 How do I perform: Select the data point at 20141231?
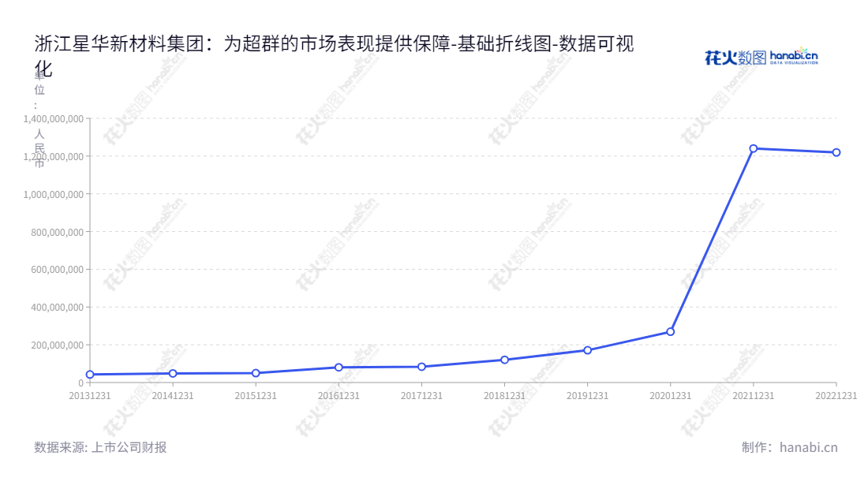click(173, 373)
